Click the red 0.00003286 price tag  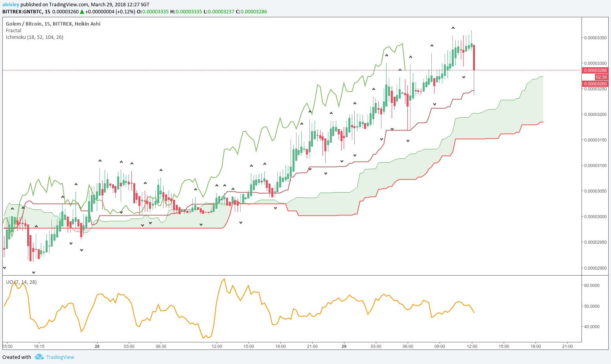(x=595, y=70)
